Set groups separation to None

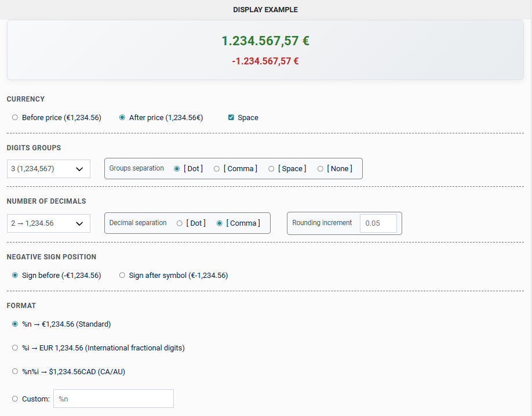(320, 169)
